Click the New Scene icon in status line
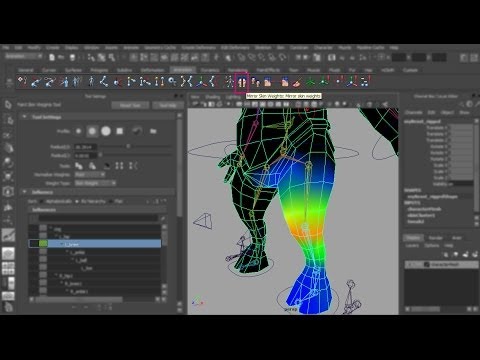The image size is (480, 360). [x=52, y=58]
